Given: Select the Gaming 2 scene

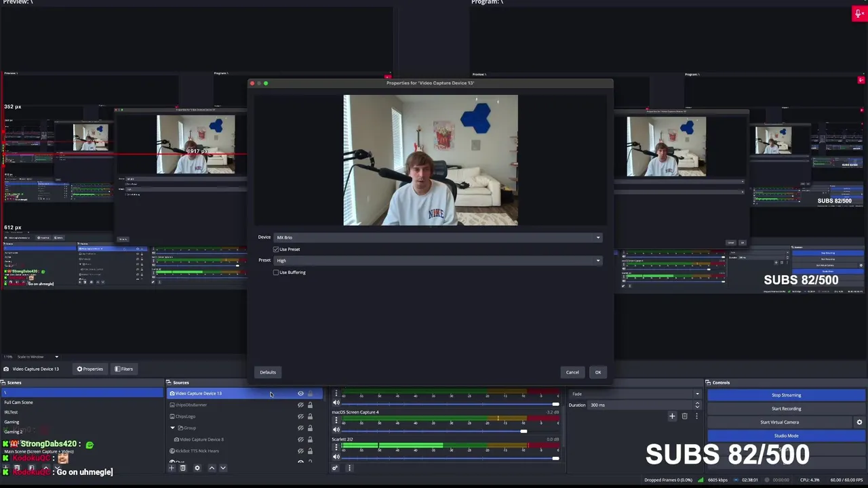Looking at the screenshot, I should click(81, 431).
